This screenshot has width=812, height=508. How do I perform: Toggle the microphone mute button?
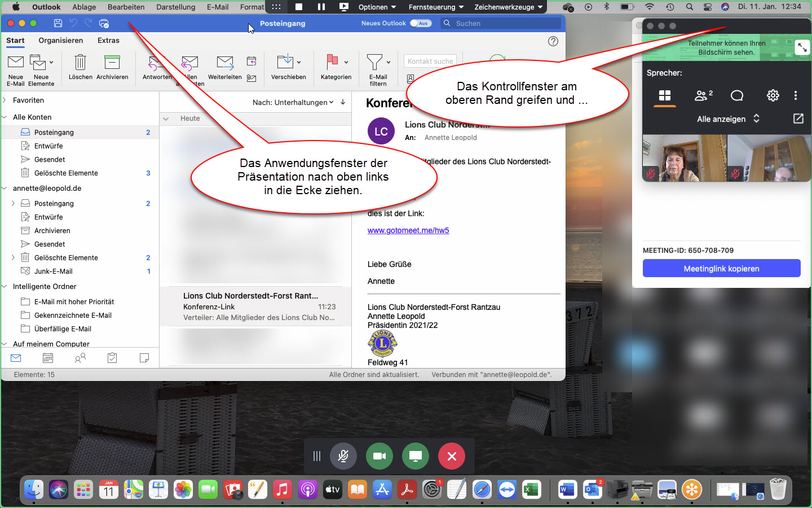click(x=343, y=456)
